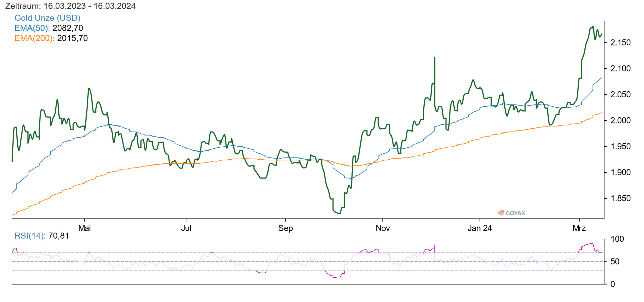Click the RSI axis label 0
Image resolution: width=644 pixels, height=302 pixels.
pos(613,284)
